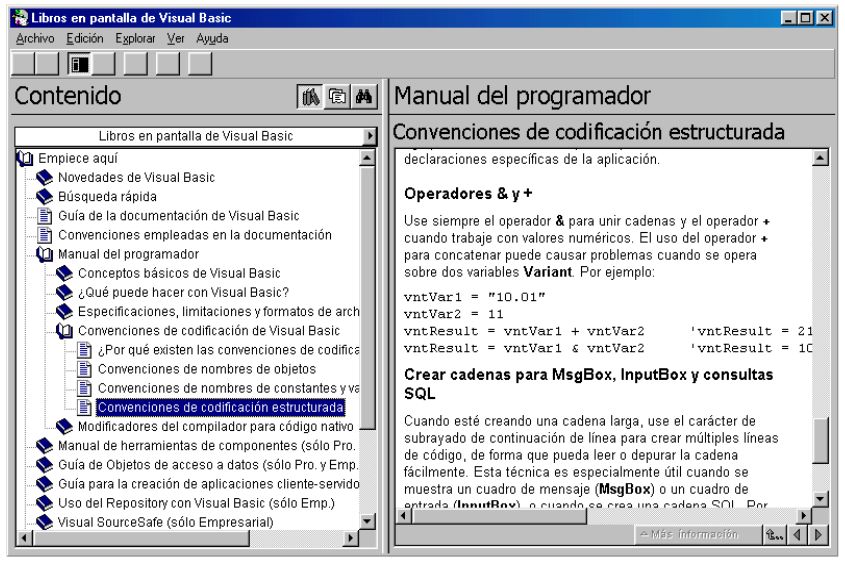Open the Explorar menu
The width and height of the screenshot is (845, 564).
(135, 39)
